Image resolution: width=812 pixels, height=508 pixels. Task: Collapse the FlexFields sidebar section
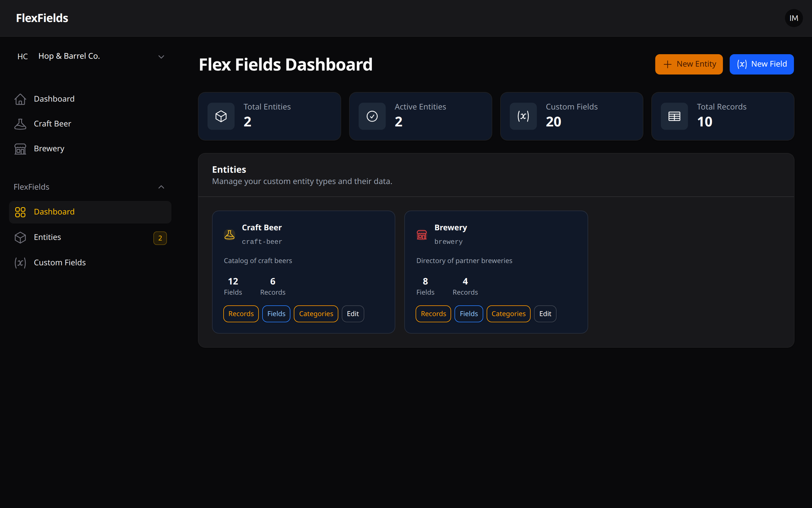coord(90,187)
